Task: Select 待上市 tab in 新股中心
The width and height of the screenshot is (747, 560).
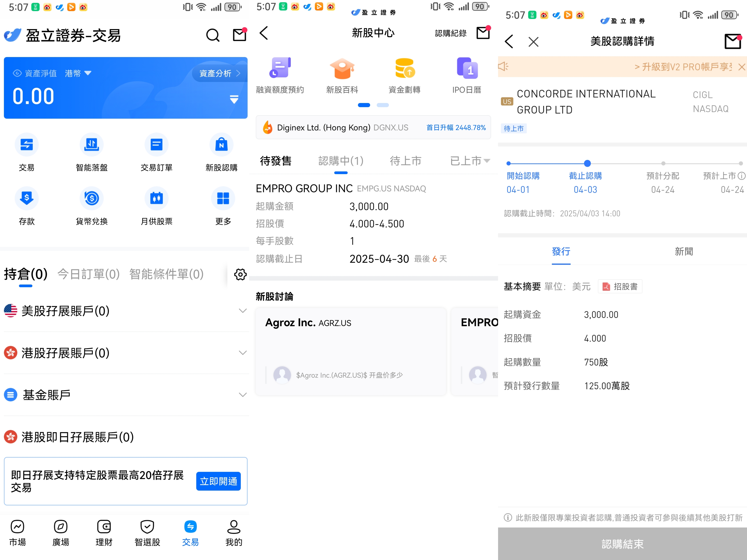Action: point(406,161)
